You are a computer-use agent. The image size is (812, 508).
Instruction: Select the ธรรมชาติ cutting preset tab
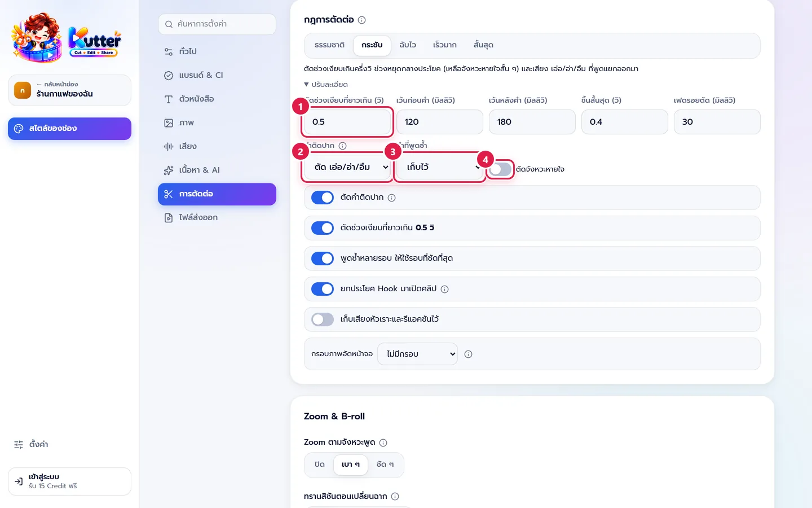(x=329, y=45)
